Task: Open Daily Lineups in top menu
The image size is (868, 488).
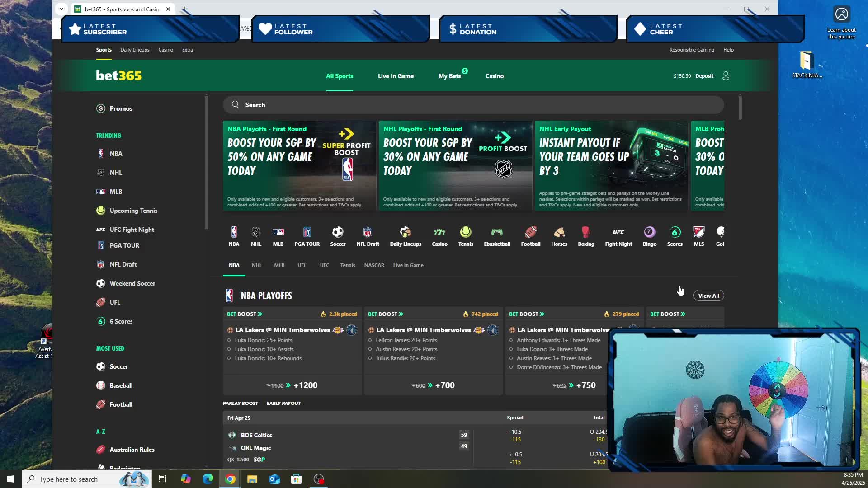Action: click(x=135, y=50)
